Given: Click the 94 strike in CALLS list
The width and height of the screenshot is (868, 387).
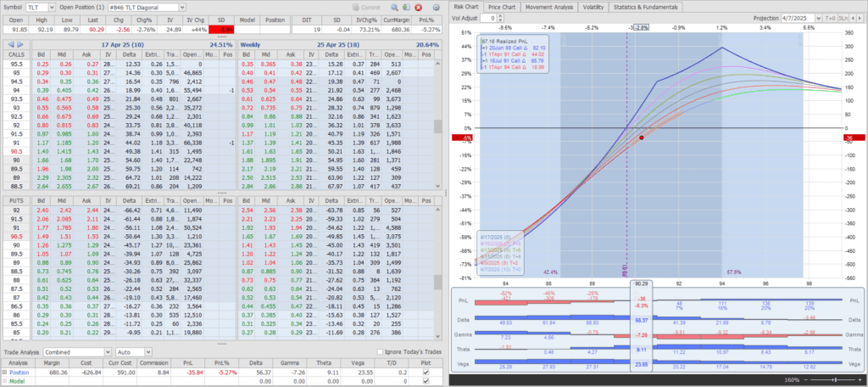Looking at the screenshot, I should click(x=16, y=89).
